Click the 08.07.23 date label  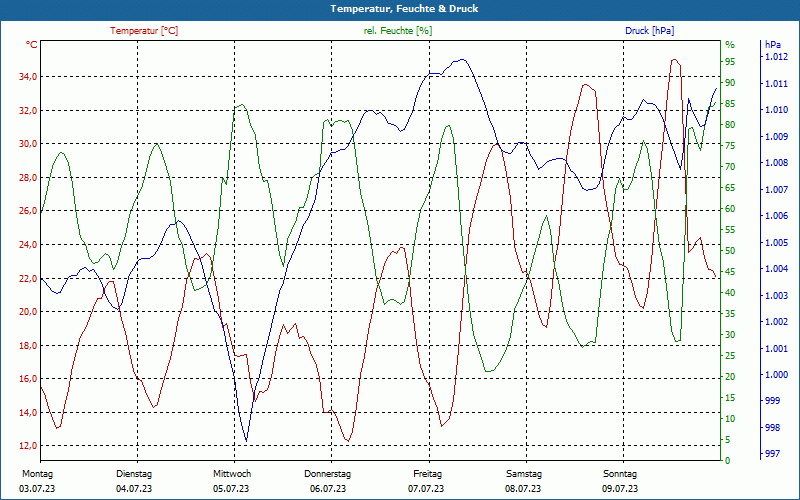click(523, 489)
